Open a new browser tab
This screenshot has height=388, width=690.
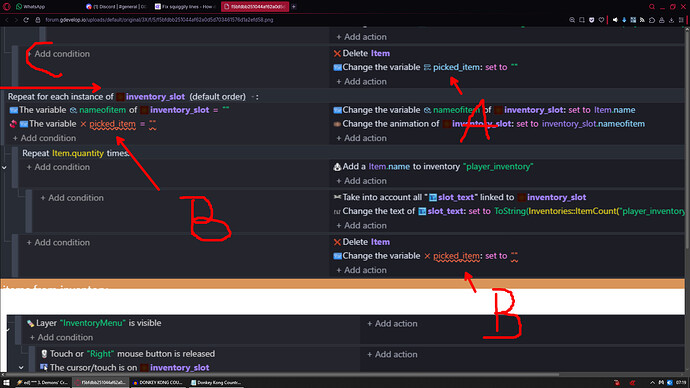tap(294, 7)
